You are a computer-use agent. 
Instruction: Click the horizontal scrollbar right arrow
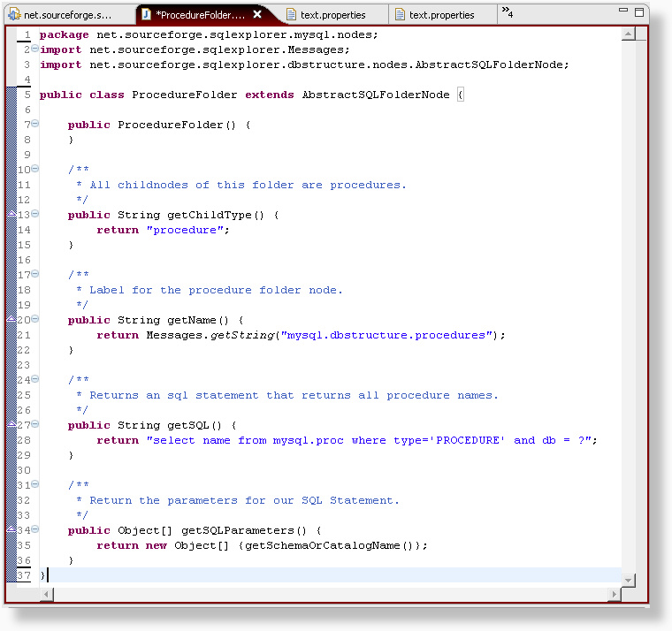pyautogui.click(x=615, y=594)
